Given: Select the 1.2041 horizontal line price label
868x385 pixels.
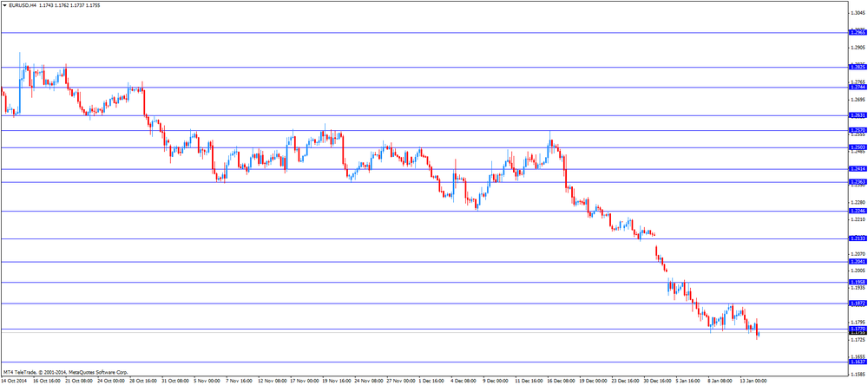Looking at the screenshot, I should coord(858,261).
